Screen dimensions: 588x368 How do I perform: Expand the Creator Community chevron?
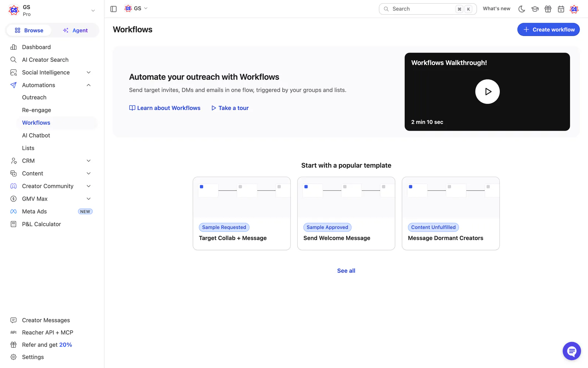[x=89, y=186]
